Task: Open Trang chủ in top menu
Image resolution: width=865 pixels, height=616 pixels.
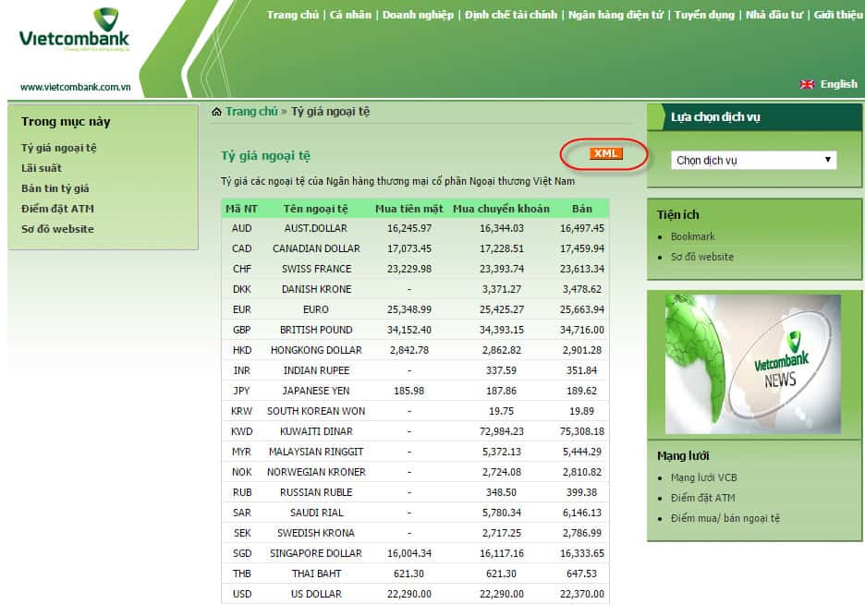Action: pyautogui.click(x=292, y=15)
